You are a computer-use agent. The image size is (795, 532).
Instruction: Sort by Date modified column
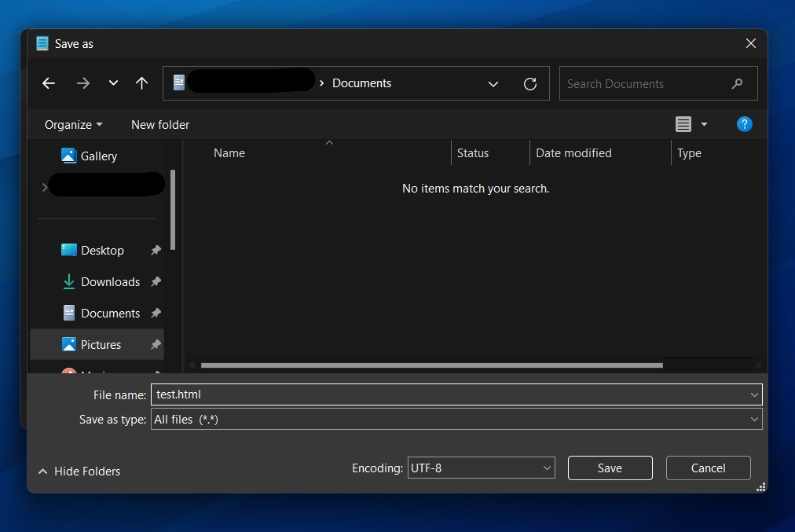click(x=573, y=153)
